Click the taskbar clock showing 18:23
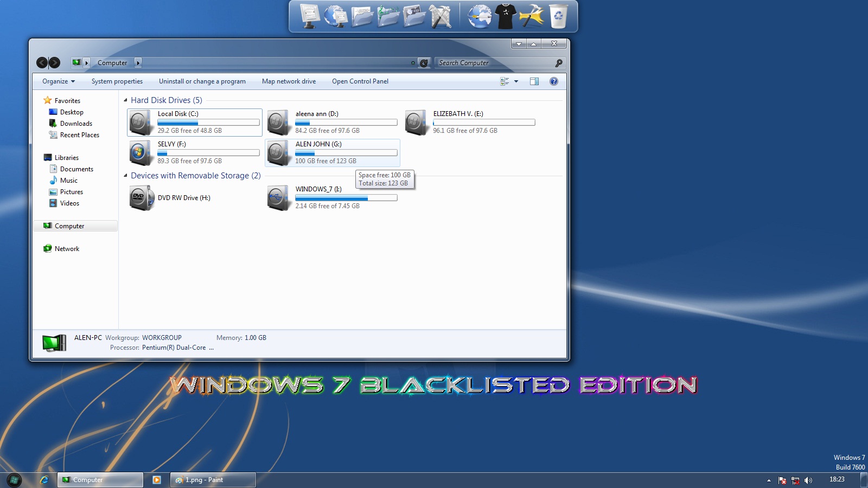This screenshot has height=488, width=868. point(837,479)
